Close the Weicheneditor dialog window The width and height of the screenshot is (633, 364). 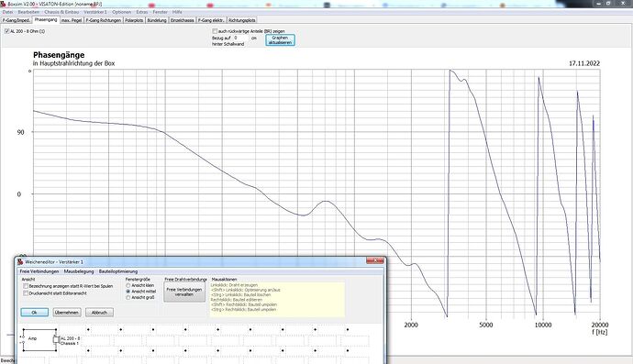click(x=375, y=260)
